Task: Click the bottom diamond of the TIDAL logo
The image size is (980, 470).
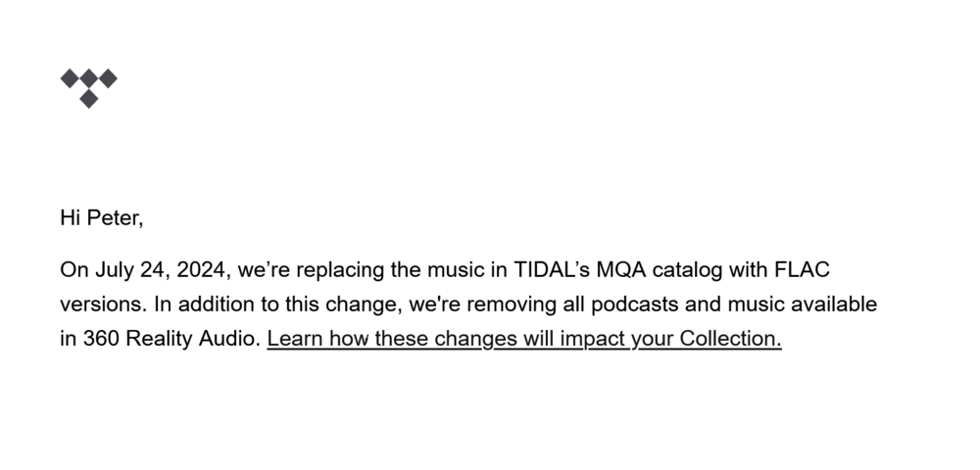Action: click(88, 98)
